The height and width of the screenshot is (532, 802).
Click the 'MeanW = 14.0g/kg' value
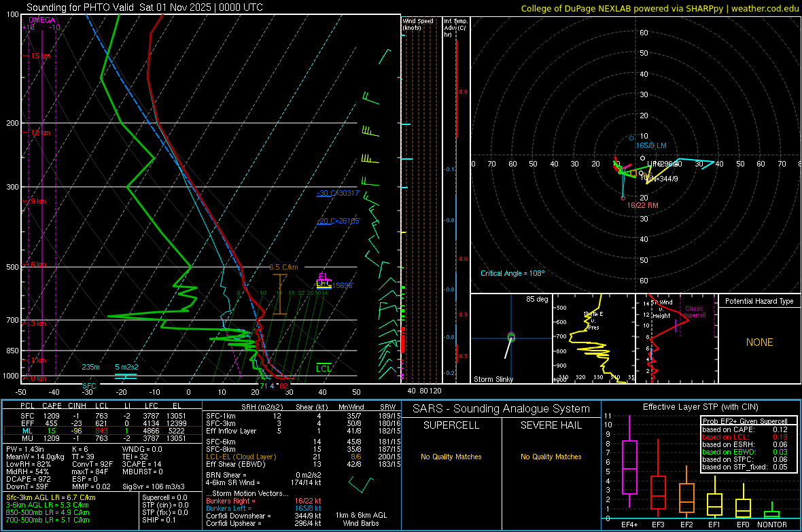[35, 457]
